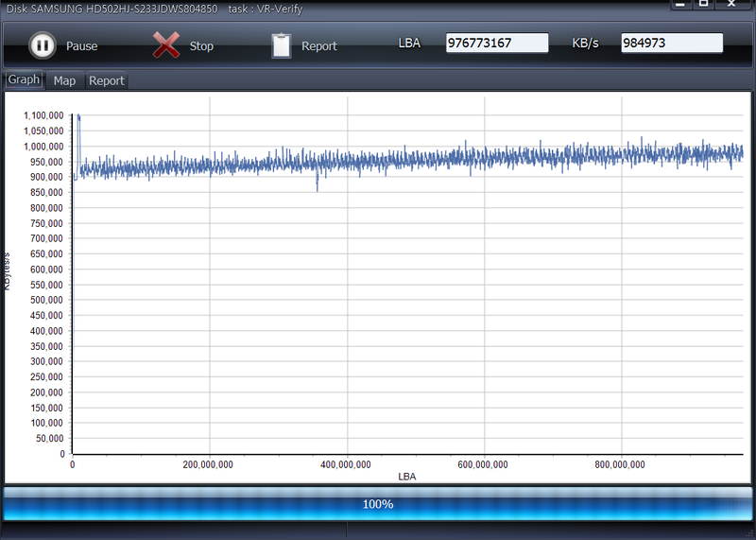Switch to the Graph tab
Viewport: 756px width, 540px height.
pos(24,80)
